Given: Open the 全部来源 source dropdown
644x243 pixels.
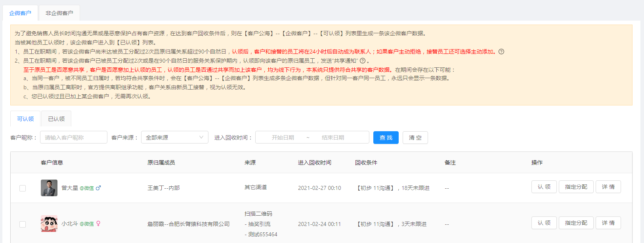Looking at the screenshot, I should point(175,138).
